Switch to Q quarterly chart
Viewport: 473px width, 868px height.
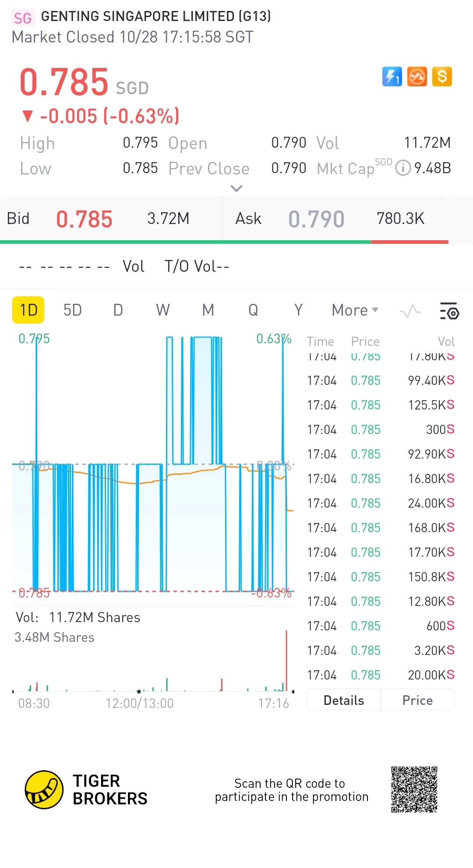[x=253, y=310]
